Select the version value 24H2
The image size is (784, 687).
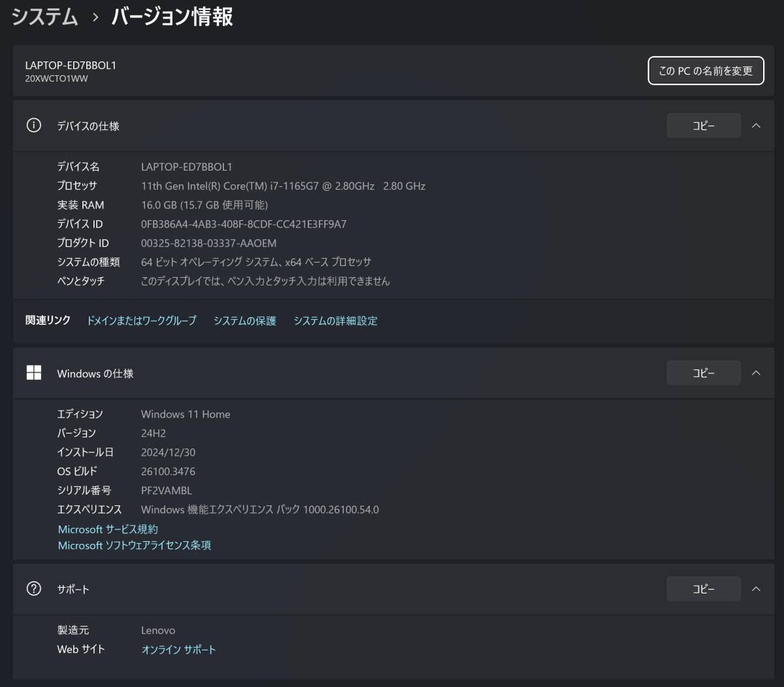click(x=154, y=433)
